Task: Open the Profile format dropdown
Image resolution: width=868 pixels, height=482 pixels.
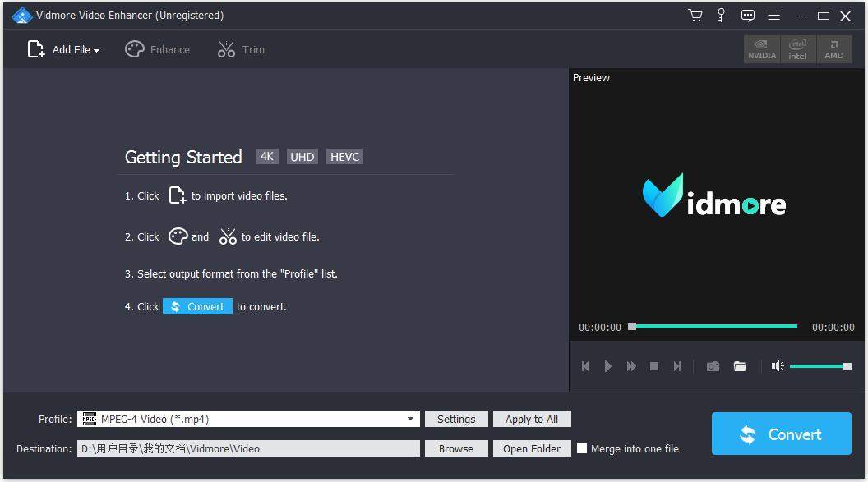Action: [x=411, y=419]
